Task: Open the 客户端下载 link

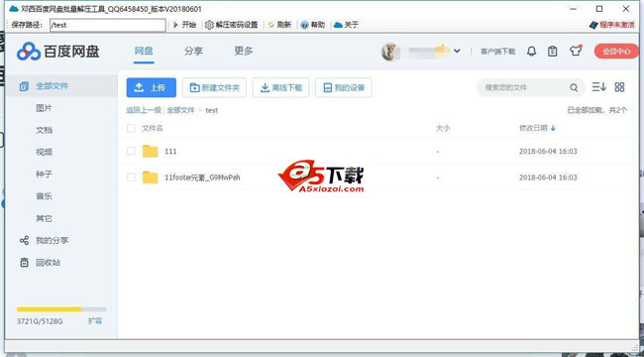Action: coord(497,52)
